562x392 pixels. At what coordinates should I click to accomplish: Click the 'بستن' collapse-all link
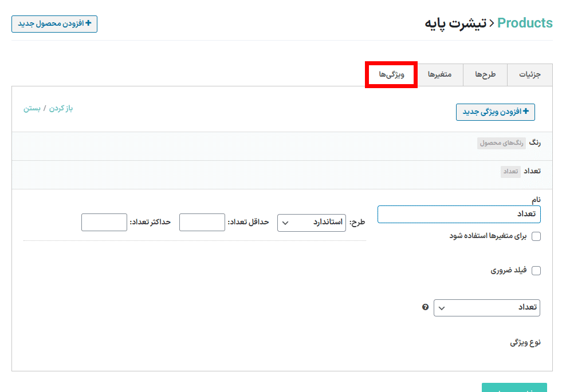[32, 108]
